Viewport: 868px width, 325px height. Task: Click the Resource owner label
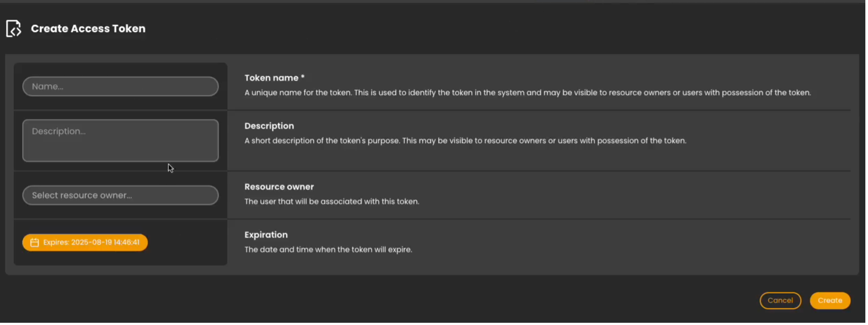(279, 187)
